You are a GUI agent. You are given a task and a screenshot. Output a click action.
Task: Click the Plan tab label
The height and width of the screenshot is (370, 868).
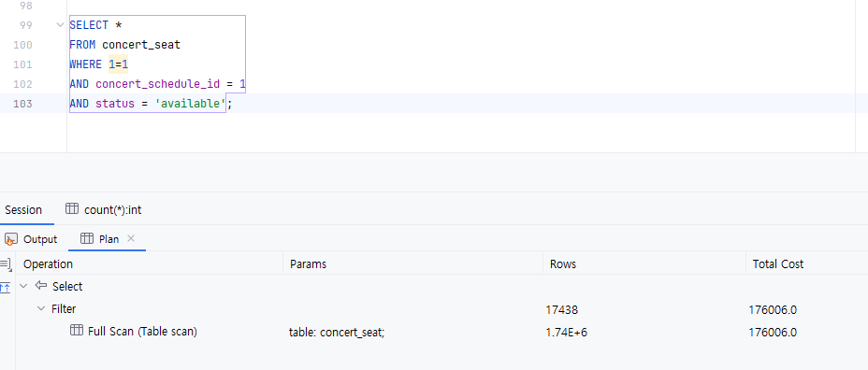(x=108, y=239)
